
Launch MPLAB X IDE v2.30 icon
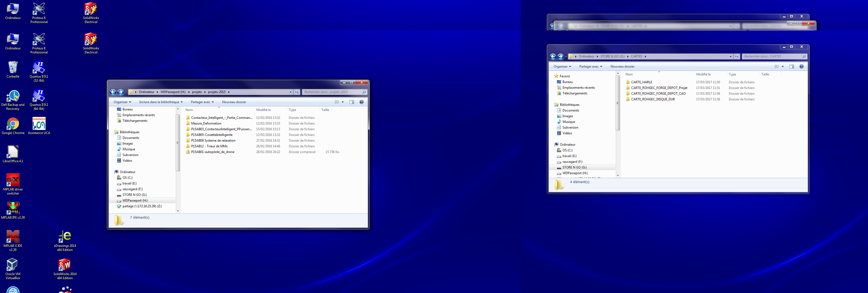pos(13,241)
